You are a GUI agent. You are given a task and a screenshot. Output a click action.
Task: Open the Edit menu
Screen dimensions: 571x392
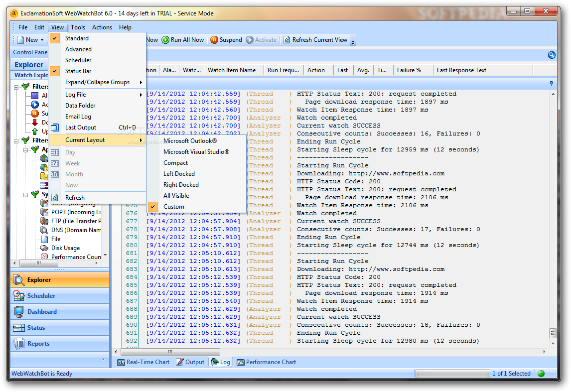39,27
